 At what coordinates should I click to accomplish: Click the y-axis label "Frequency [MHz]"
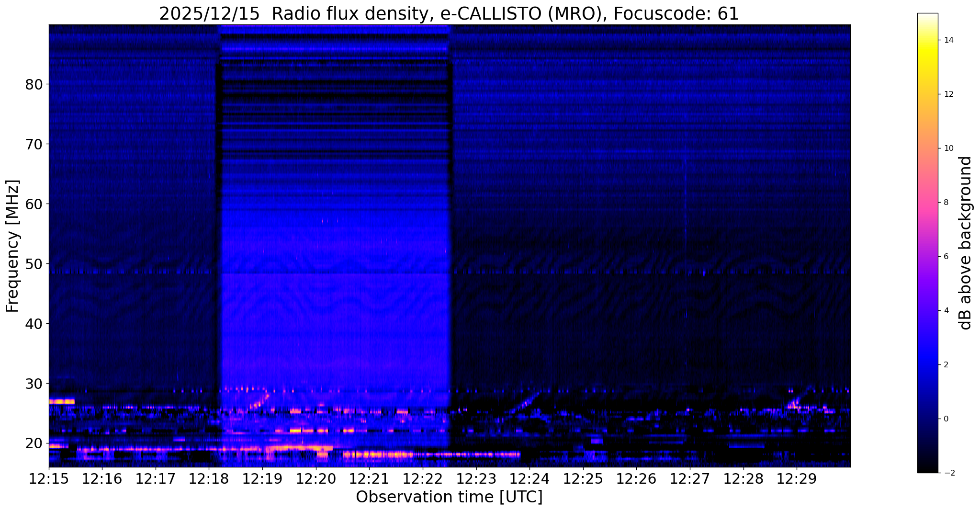[12, 246]
